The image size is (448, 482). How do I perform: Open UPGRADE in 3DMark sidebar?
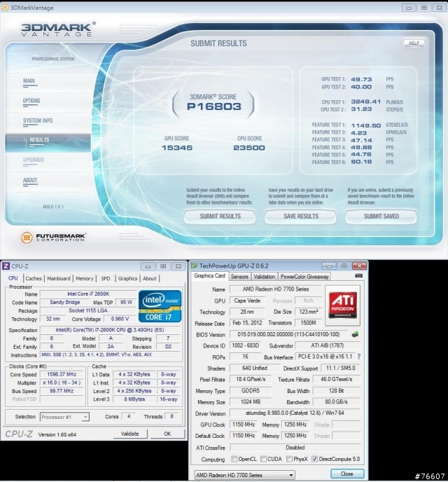(x=34, y=160)
